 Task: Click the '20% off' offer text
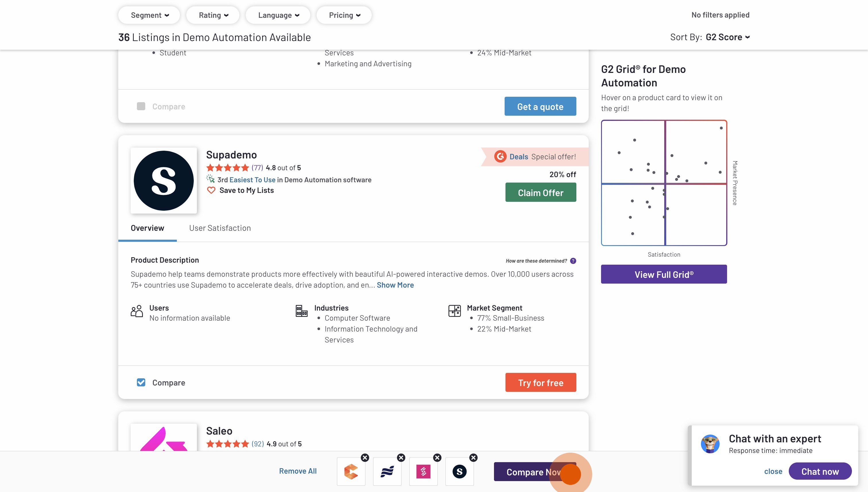(x=563, y=174)
